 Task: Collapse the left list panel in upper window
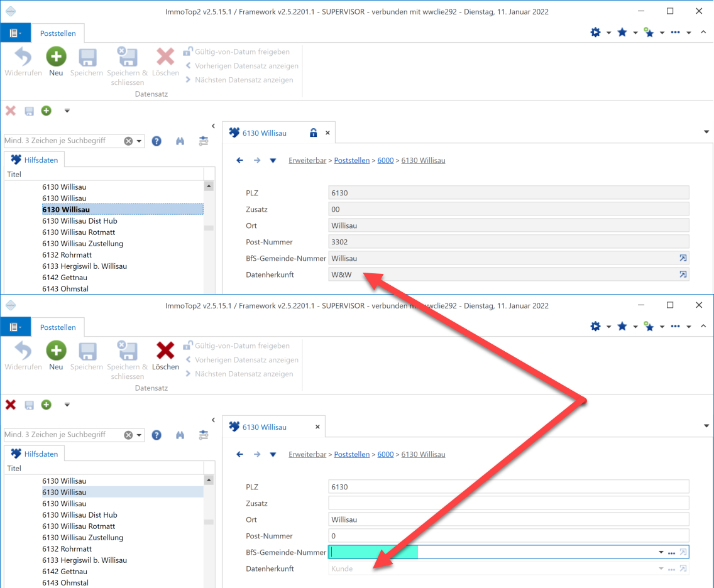tap(213, 126)
